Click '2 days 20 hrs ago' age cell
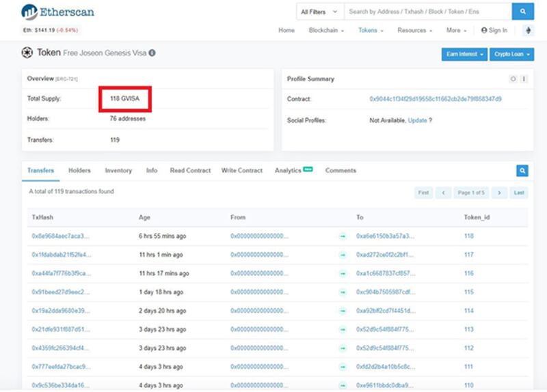547x392 pixels. pyautogui.click(x=162, y=311)
